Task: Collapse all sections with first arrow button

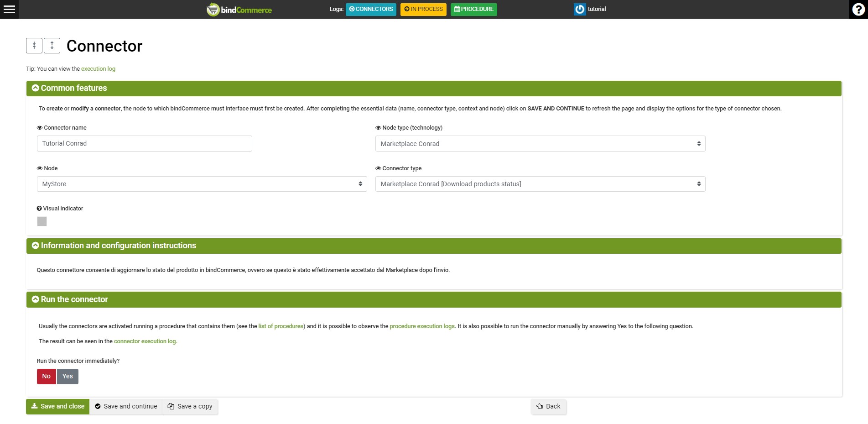Action: [34, 46]
